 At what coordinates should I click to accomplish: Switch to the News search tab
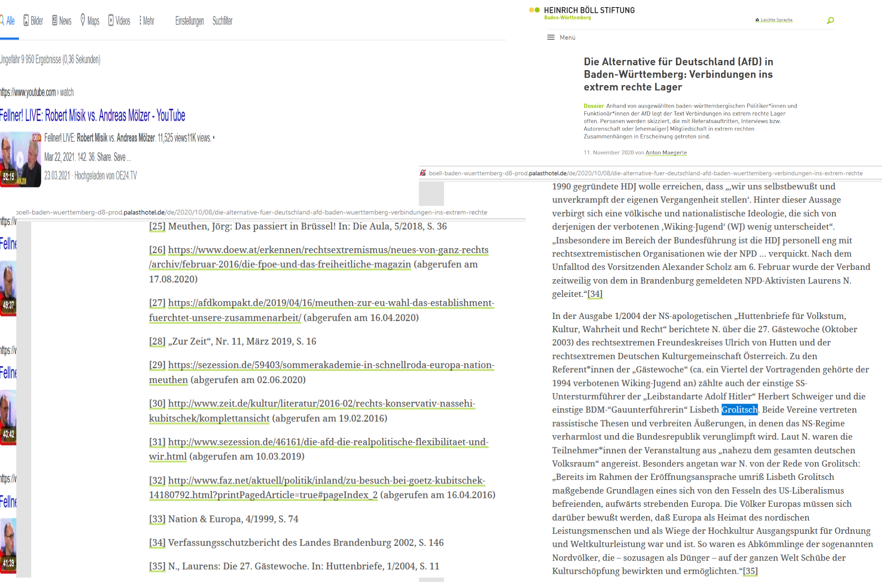point(62,21)
